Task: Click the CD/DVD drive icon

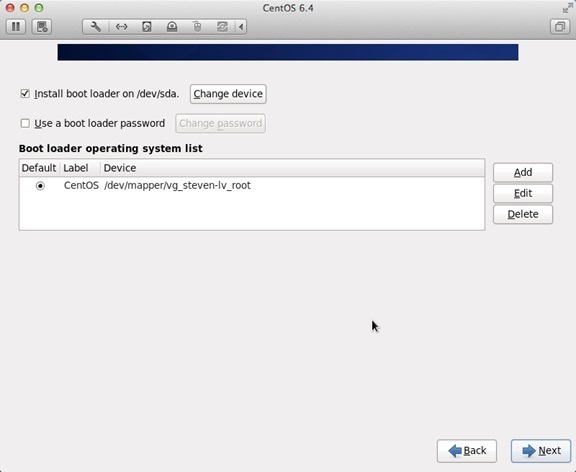Action: (x=172, y=27)
